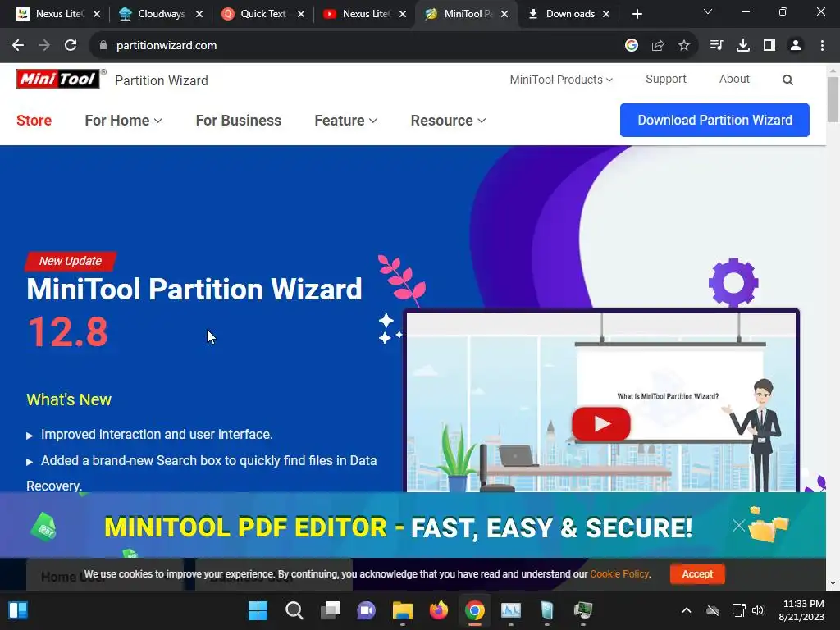Viewport: 840px width, 630px height.
Task: Click the page vertical scrollbar thumb
Action: [x=833, y=99]
